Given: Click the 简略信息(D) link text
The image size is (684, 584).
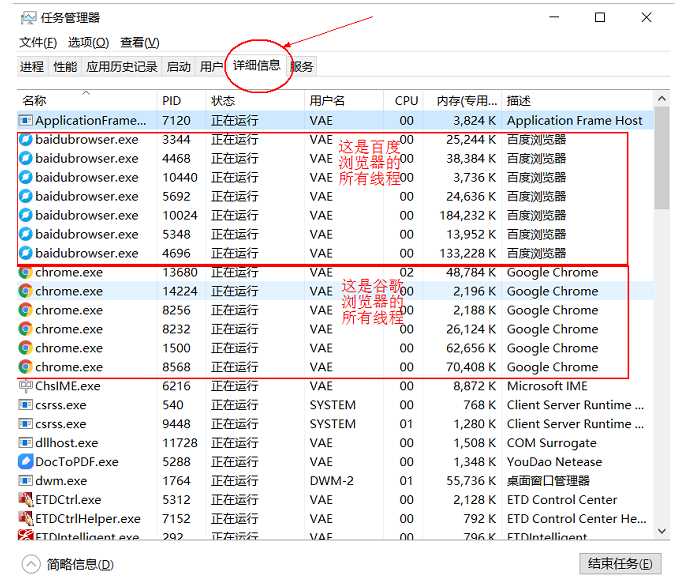Looking at the screenshot, I should click(x=80, y=565).
